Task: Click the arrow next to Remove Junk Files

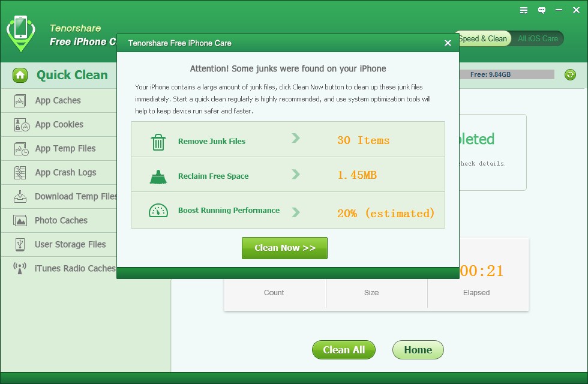Action: (296, 138)
